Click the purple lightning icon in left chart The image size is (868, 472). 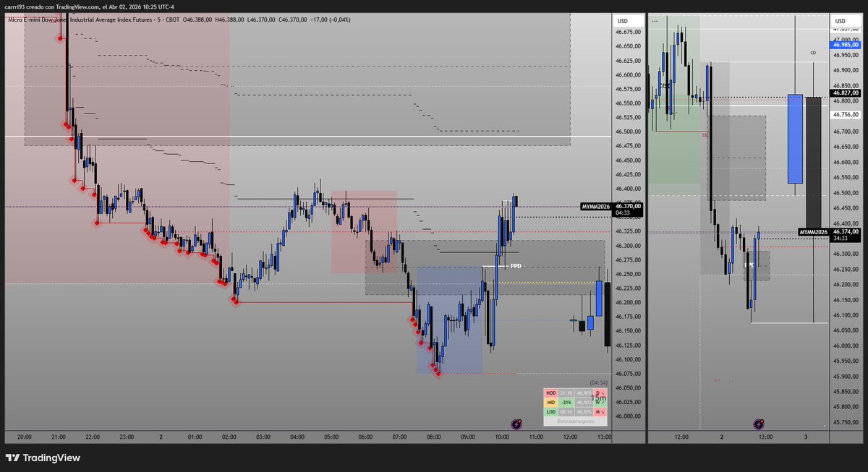pos(516,424)
